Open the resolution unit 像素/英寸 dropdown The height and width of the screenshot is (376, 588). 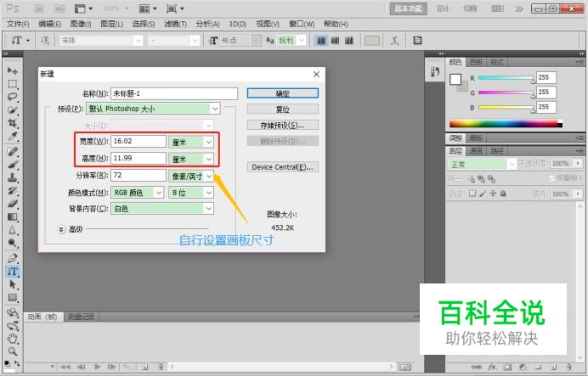tap(191, 176)
